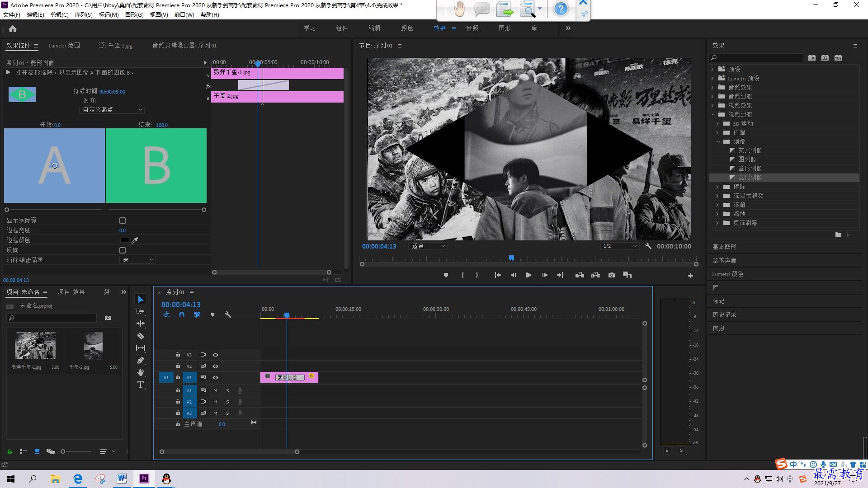Export frame with camera icon
The image size is (868, 488).
coord(612,275)
